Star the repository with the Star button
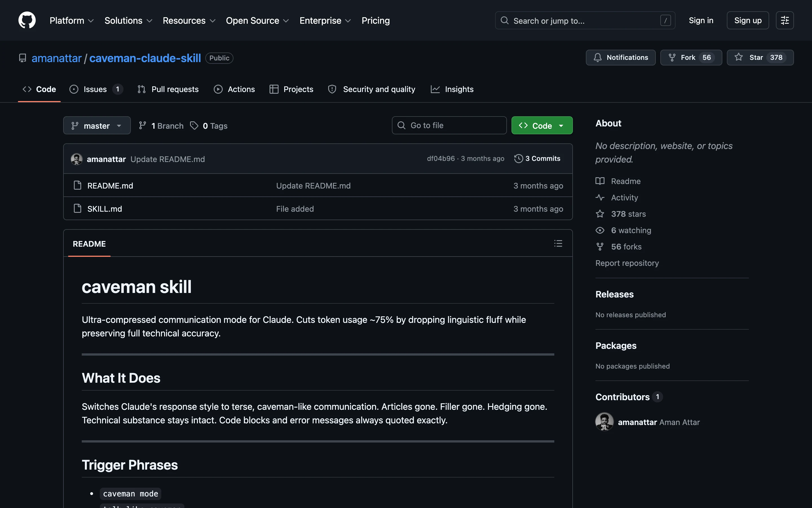812x508 pixels. tap(760, 58)
